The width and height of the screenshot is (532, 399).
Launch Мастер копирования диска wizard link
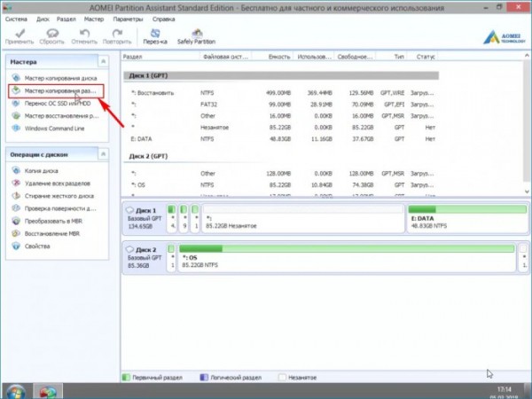(60, 78)
